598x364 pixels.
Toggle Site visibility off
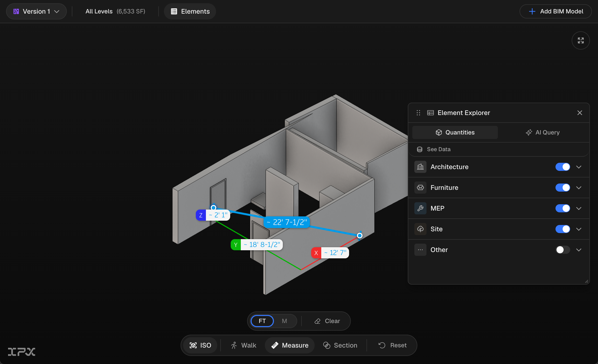point(563,229)
